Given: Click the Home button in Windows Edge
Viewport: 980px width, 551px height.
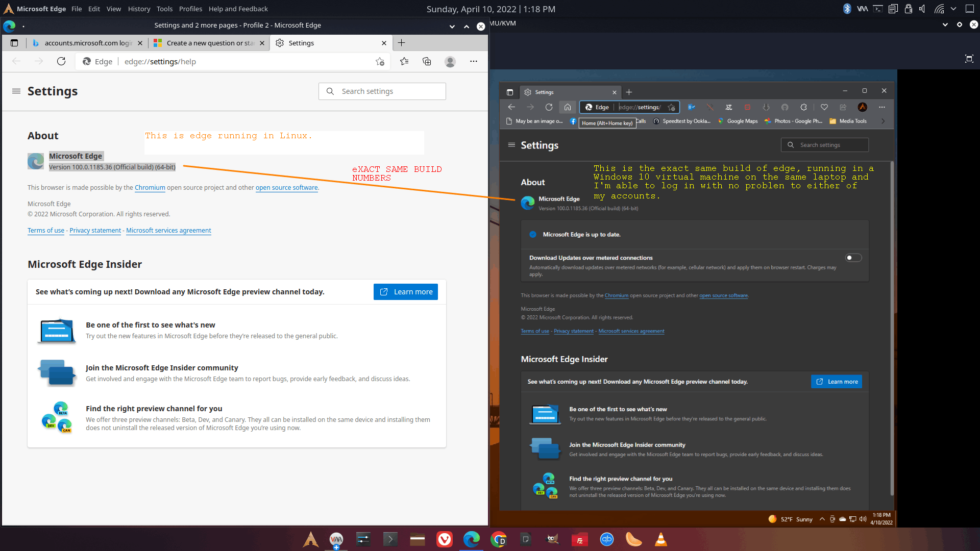Looking at the screenshot, I should (x=567, y=107).
